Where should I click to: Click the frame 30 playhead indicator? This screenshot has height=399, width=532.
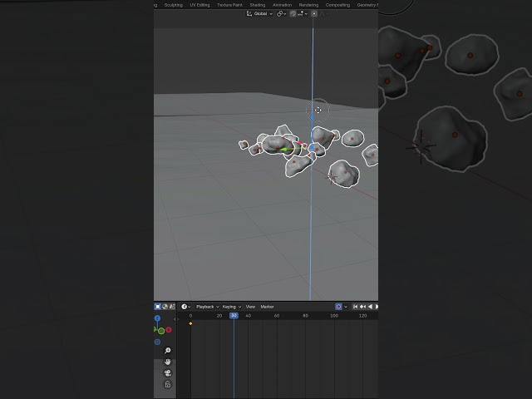(x=234, y=316)
